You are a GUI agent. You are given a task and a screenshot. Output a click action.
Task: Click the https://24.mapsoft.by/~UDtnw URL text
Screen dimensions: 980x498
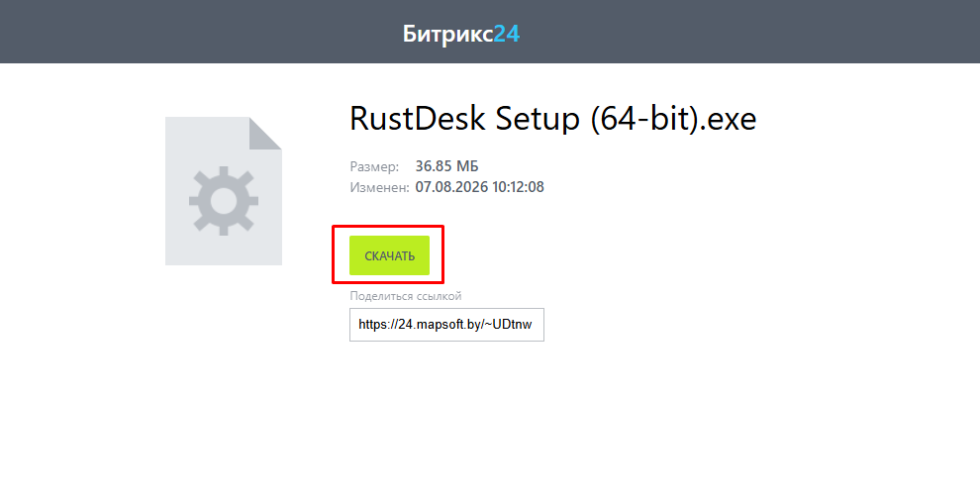pos(445,325)
